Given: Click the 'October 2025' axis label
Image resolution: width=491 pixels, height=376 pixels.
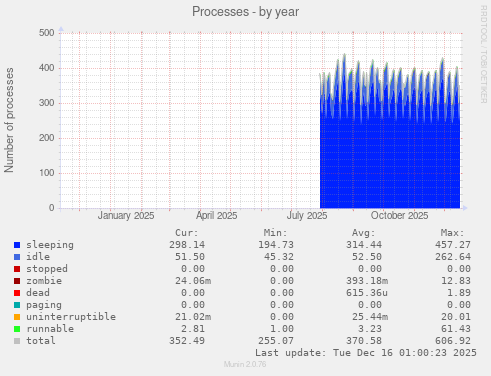Looking at the screenshot, I should coord(399,216).
